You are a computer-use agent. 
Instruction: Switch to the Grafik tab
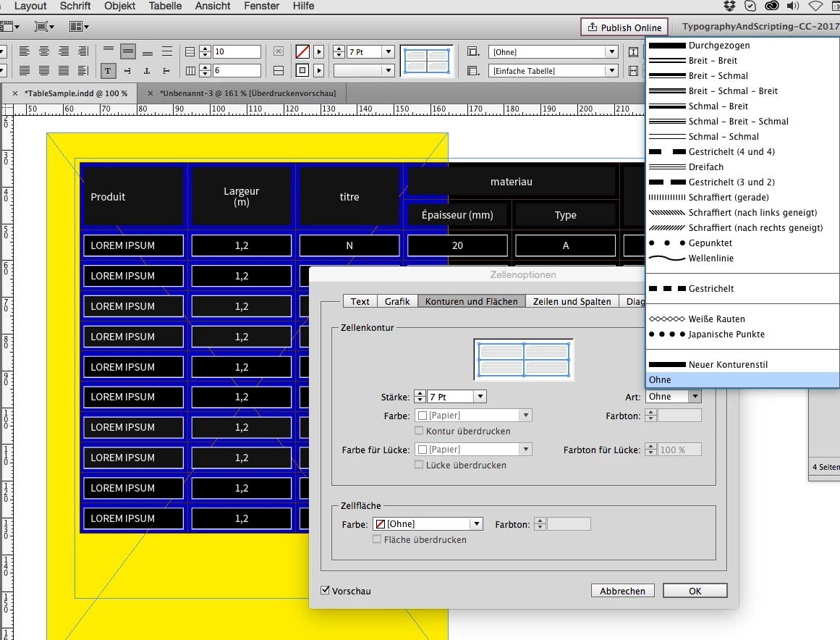coord(397,301)
